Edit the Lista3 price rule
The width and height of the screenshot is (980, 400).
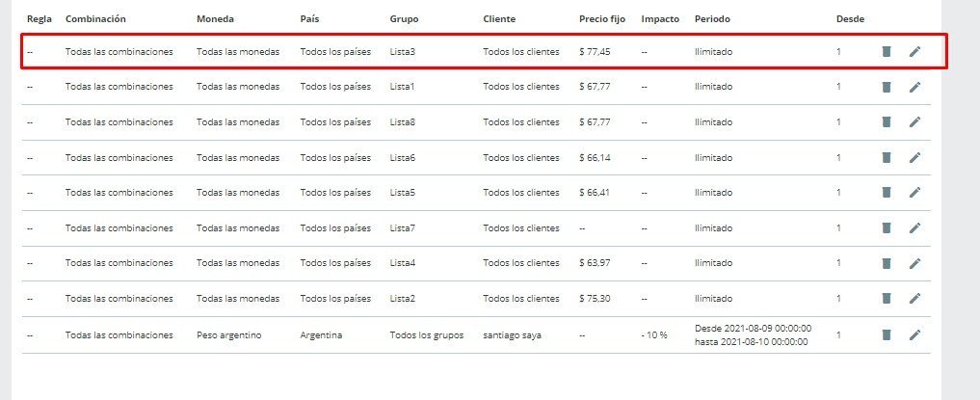[x=914, y=51]
